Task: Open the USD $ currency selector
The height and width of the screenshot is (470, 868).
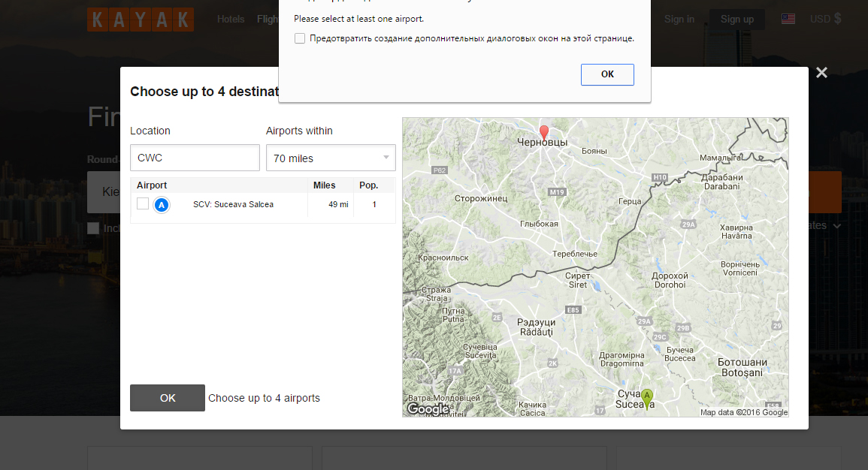Action: coord(825,20)
